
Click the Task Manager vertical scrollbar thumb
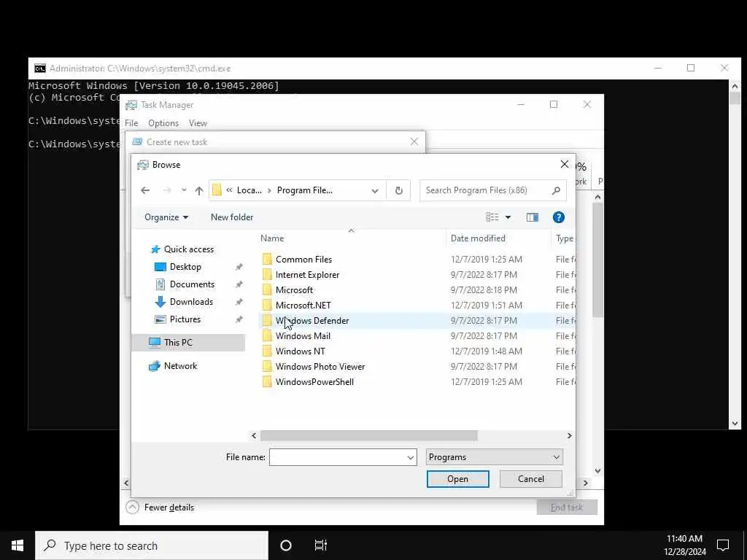pyautogui.click(x=598, y=260)
